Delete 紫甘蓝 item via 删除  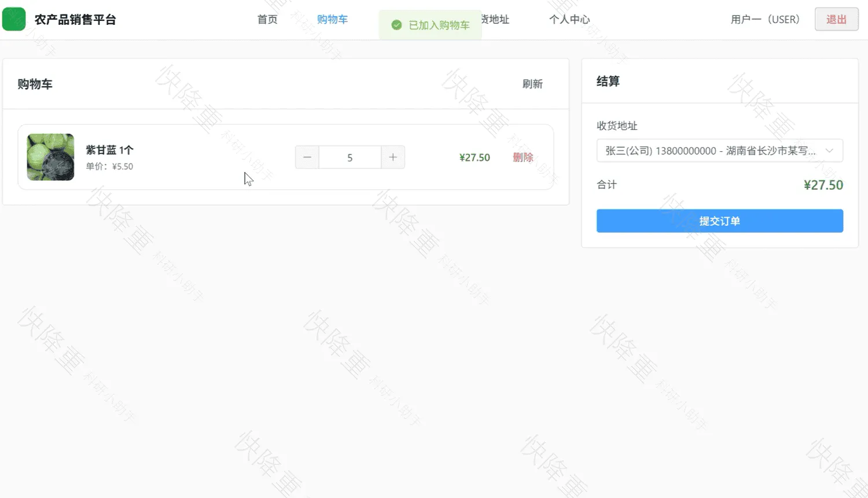(523, 158)
